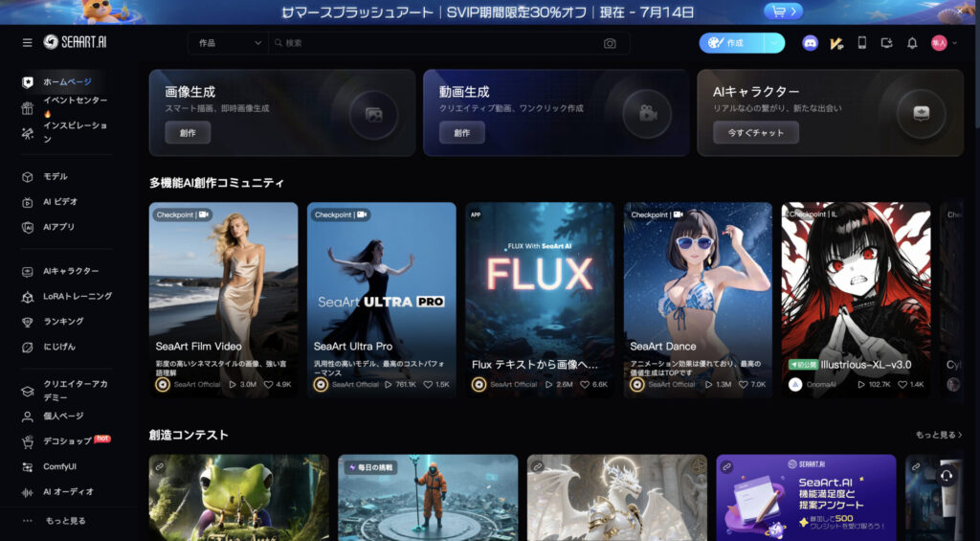The height and width of the screenshot is (541, 980).
Task: Click 創作 button under 動画生成
Action: (x=462, y=132)
